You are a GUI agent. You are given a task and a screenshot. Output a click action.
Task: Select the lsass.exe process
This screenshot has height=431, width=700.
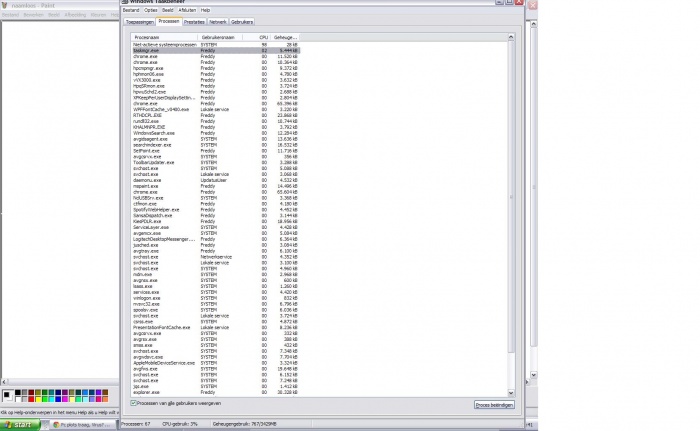tap(216, 286)
